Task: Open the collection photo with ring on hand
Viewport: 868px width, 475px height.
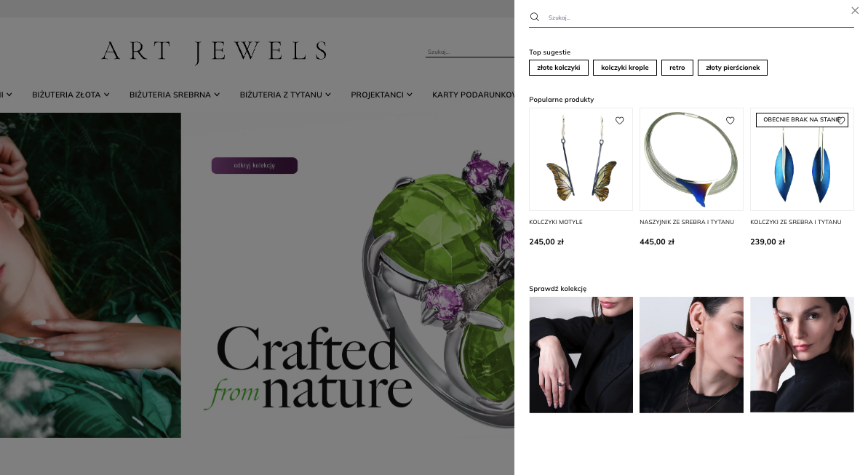Action: point(581,355)
